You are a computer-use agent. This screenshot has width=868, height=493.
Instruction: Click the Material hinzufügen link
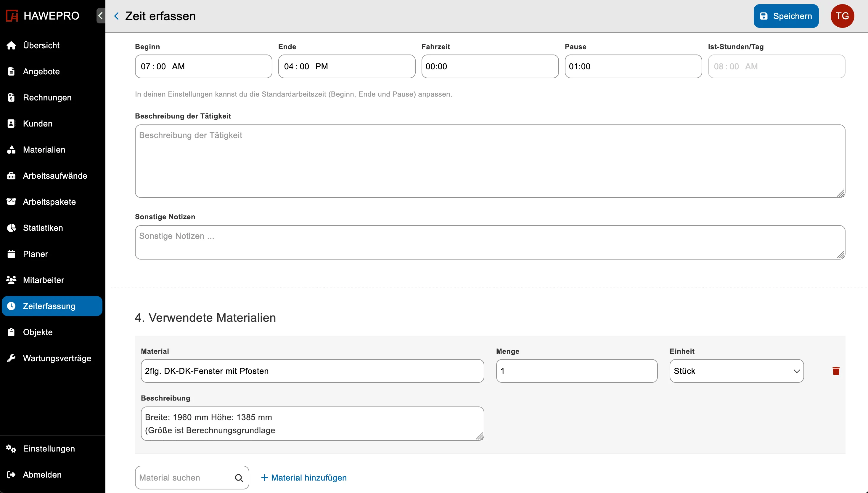[x=304, y=478]
